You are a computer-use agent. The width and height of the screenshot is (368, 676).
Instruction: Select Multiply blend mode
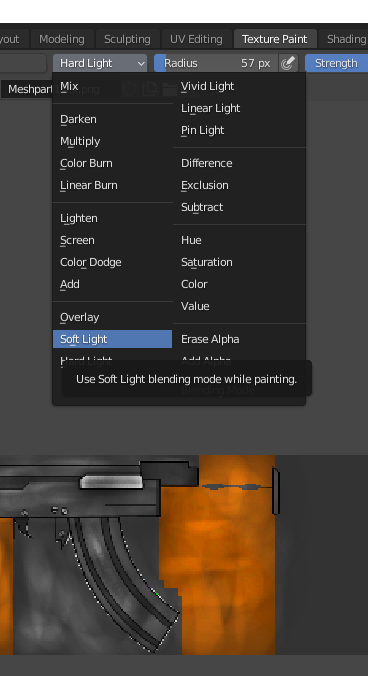(112, 141)
